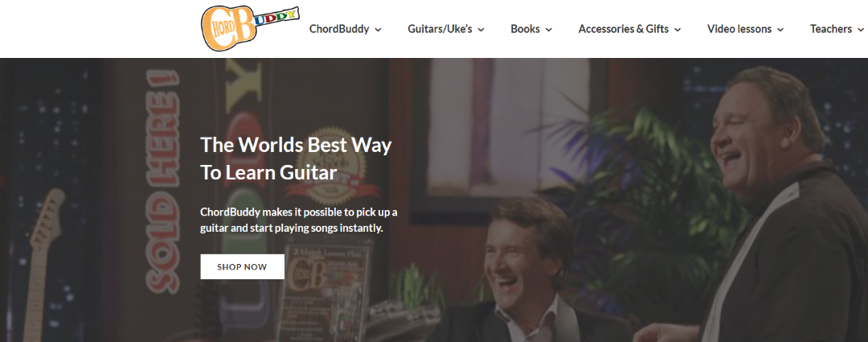Expand the Books chevron arrow

pos(549,30)
